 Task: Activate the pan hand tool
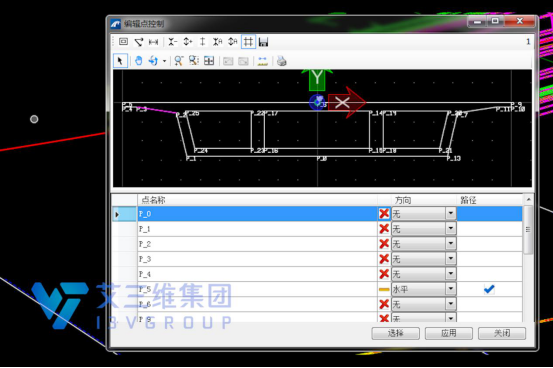point(139,61)
